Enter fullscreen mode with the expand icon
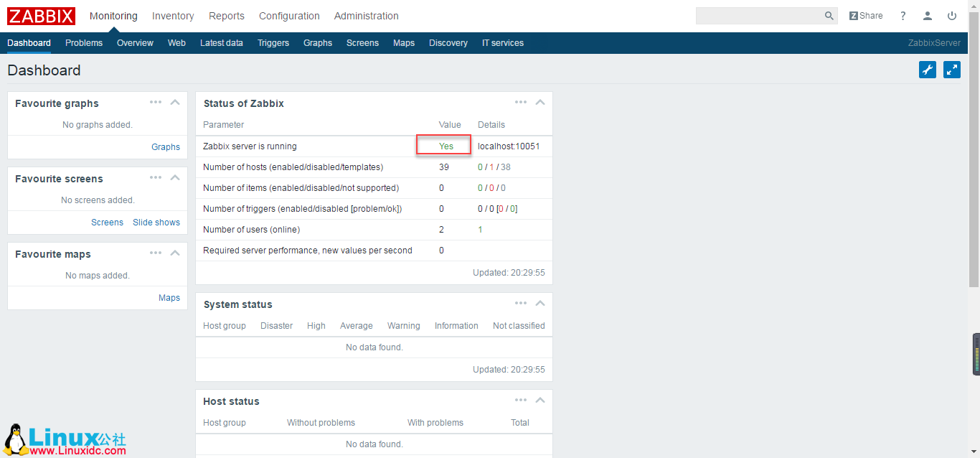The height and width of the screenshot is (458, 980). [x=951, y=70]
